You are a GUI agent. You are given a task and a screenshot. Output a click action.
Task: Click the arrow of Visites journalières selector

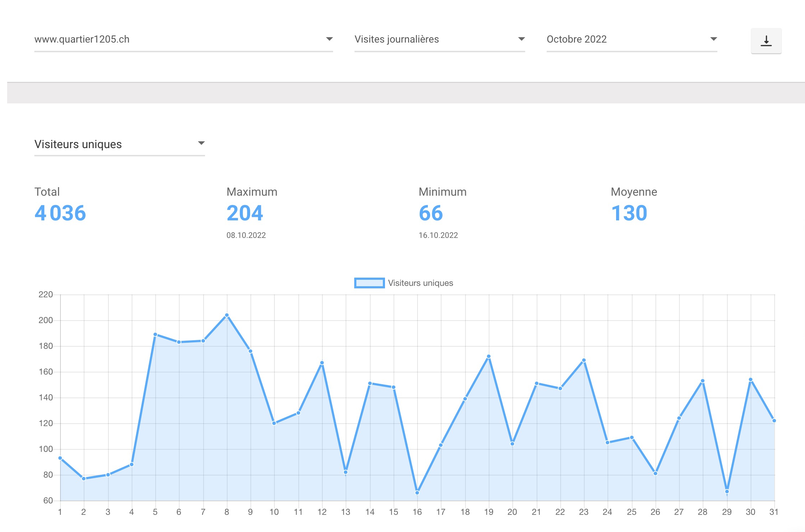click(522, 39)
